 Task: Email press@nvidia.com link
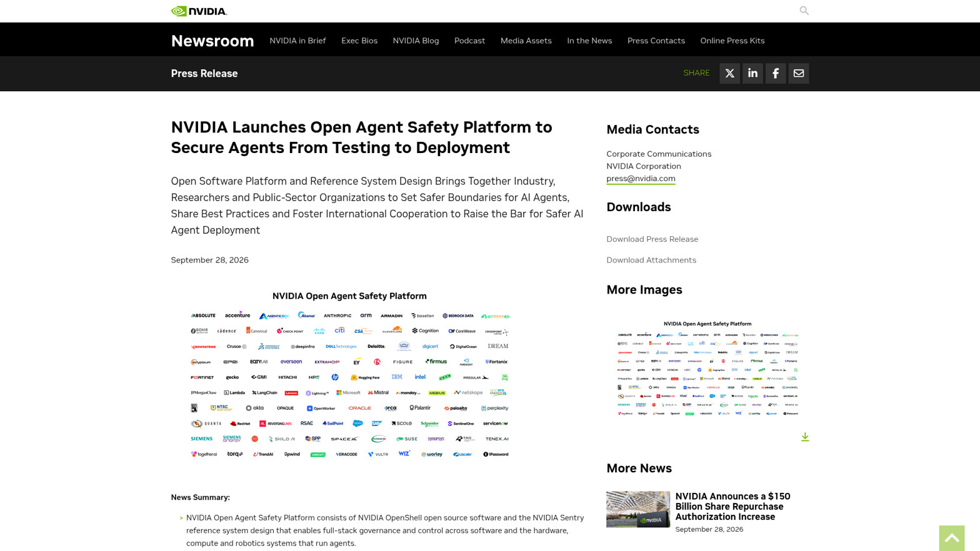641,179
